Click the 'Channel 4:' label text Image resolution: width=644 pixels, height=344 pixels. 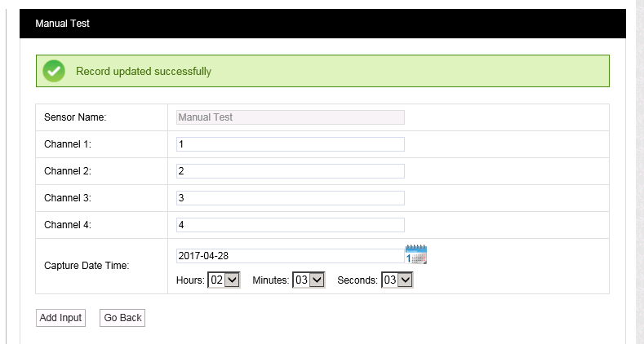pyautogui.click(x=67, y=225)
